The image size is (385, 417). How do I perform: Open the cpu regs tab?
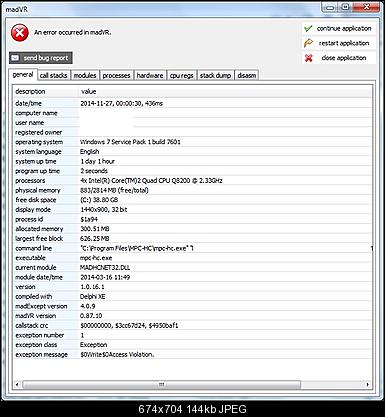(182, 76)
